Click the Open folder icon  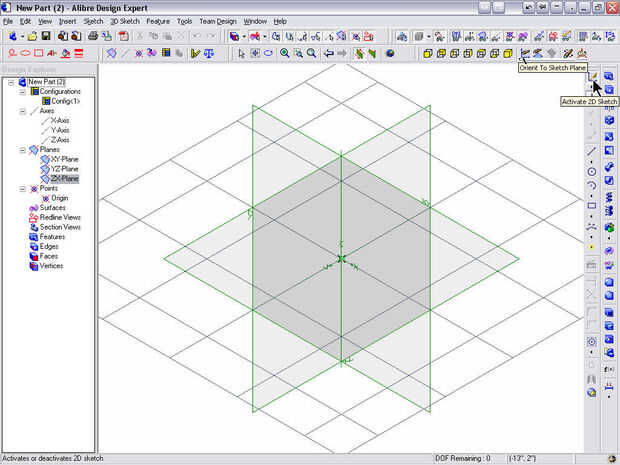33,36
